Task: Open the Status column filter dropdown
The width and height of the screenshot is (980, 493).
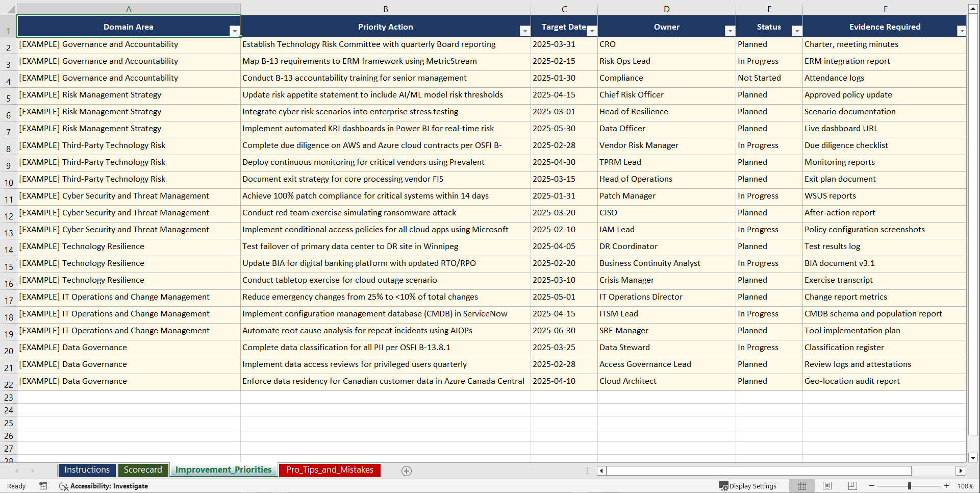Action: pyautogui.click(x=797, y=31)
